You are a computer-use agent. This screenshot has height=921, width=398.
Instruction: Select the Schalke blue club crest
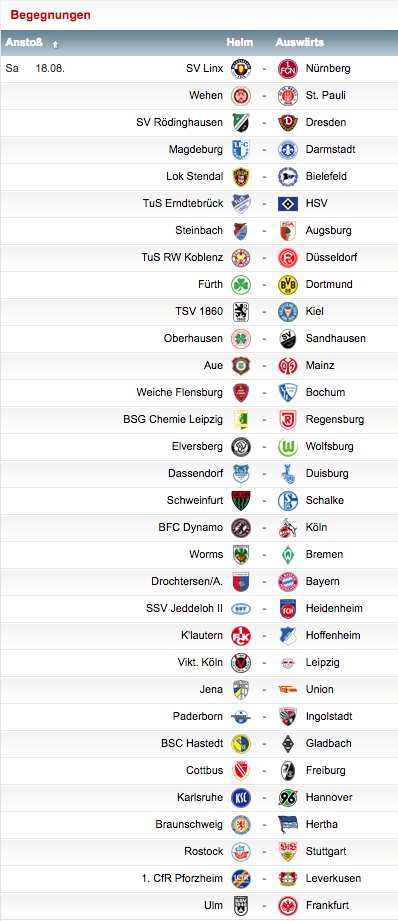(288, 501)
